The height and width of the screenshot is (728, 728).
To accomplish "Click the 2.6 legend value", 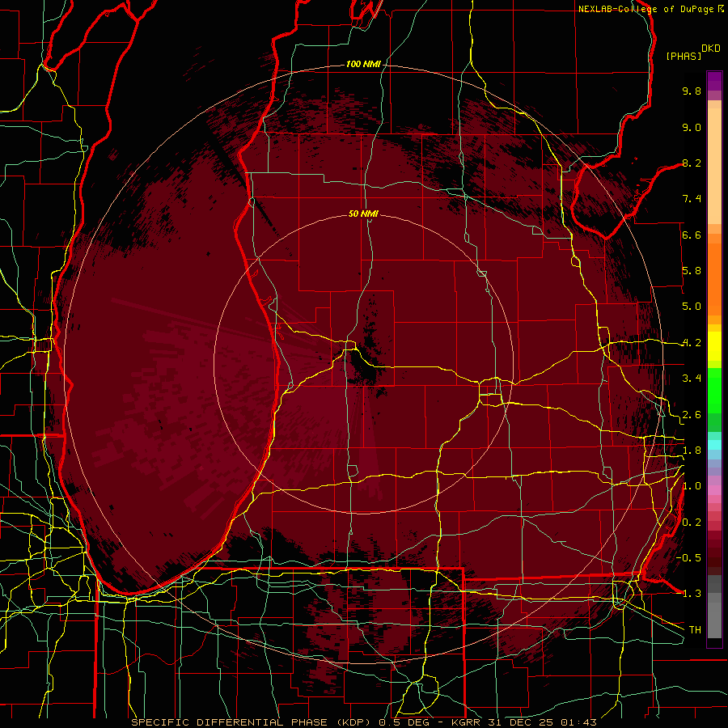I will tap(692, 415).
